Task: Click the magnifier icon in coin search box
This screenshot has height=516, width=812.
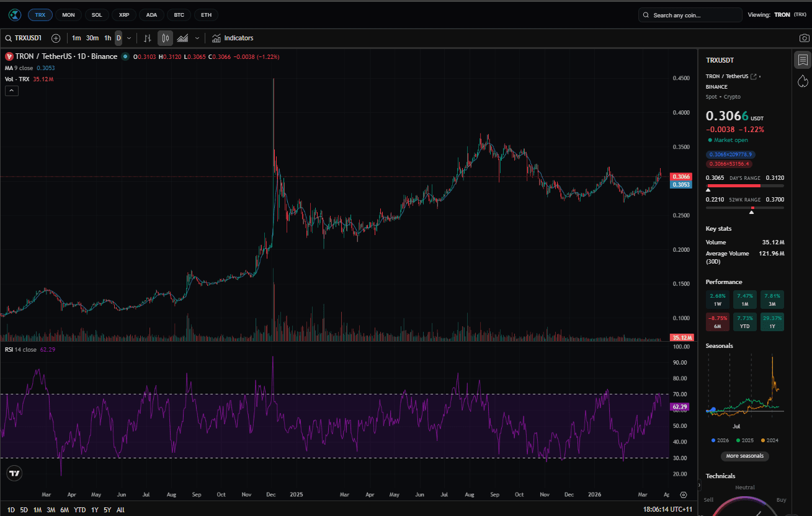Action: pos(646,15)
